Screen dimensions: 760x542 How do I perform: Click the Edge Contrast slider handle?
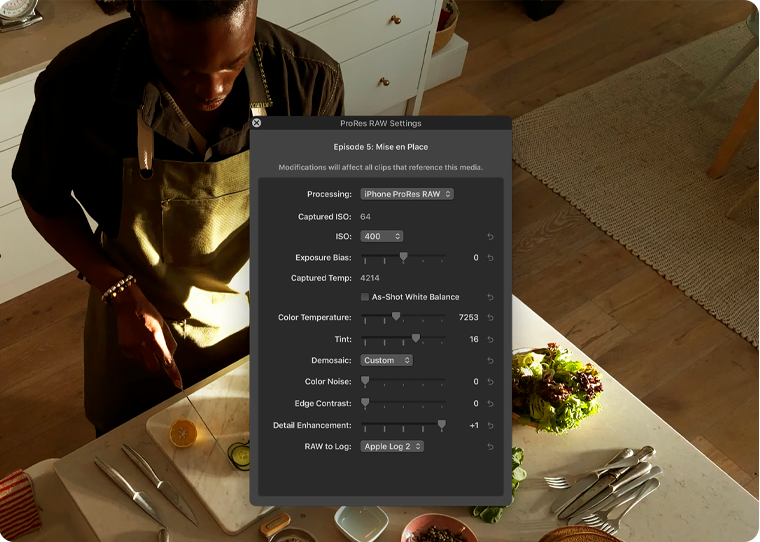pos(365,403)
